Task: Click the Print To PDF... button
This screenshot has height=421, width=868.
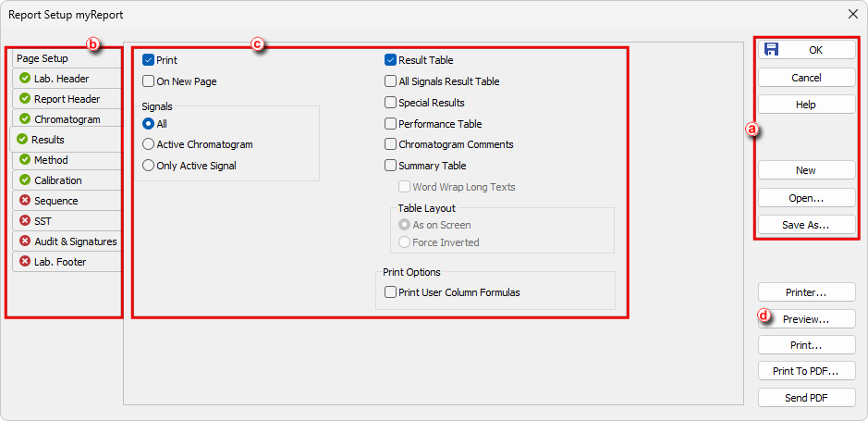Action: [807, 371]
